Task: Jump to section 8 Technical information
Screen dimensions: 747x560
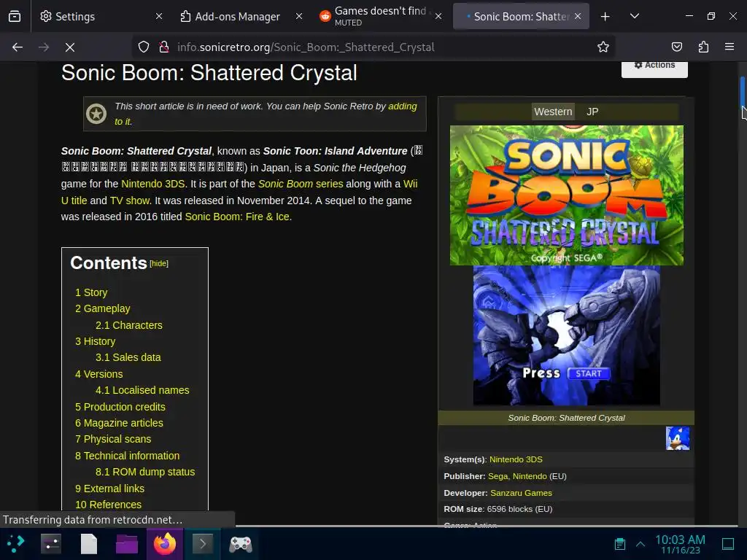Action: 127,456
